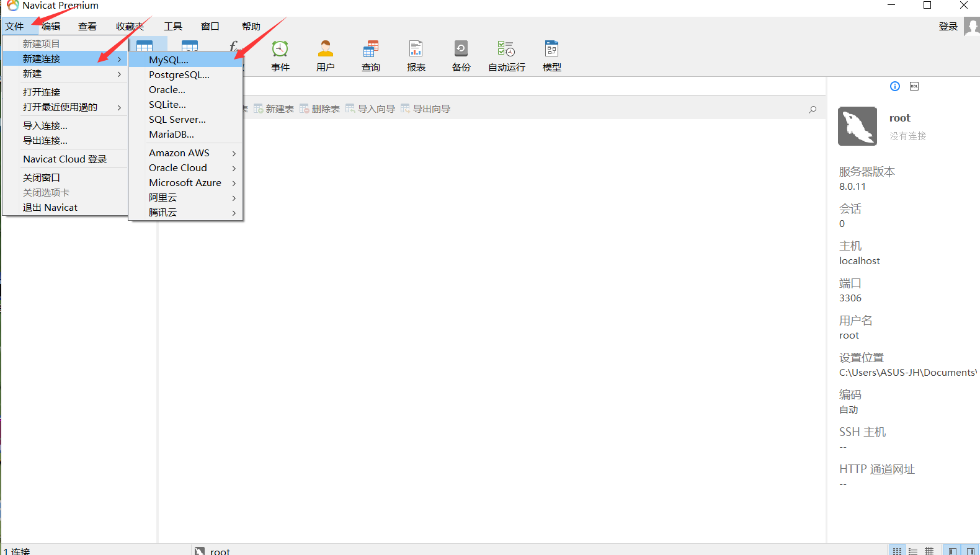Image resolution: width=980 pixels, height=555 pixels.
Task: Open the 用户 (User) toolbar icon
Action: click(326, 55)
